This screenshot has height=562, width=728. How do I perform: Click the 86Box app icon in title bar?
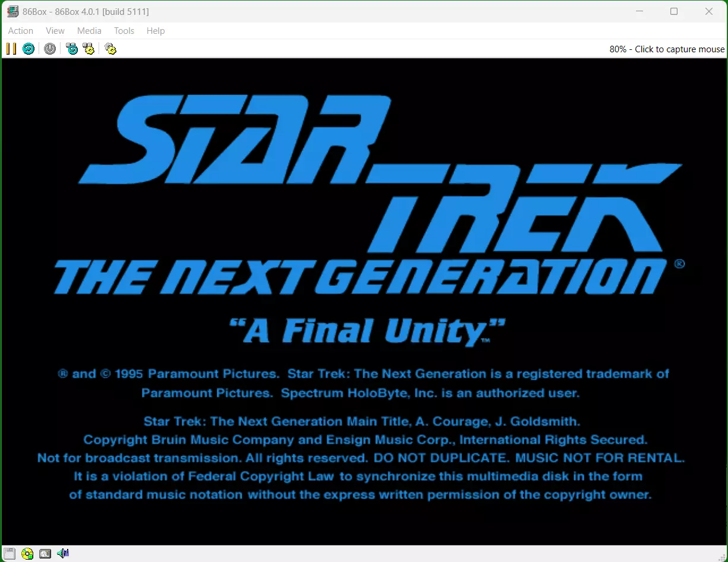12,12
